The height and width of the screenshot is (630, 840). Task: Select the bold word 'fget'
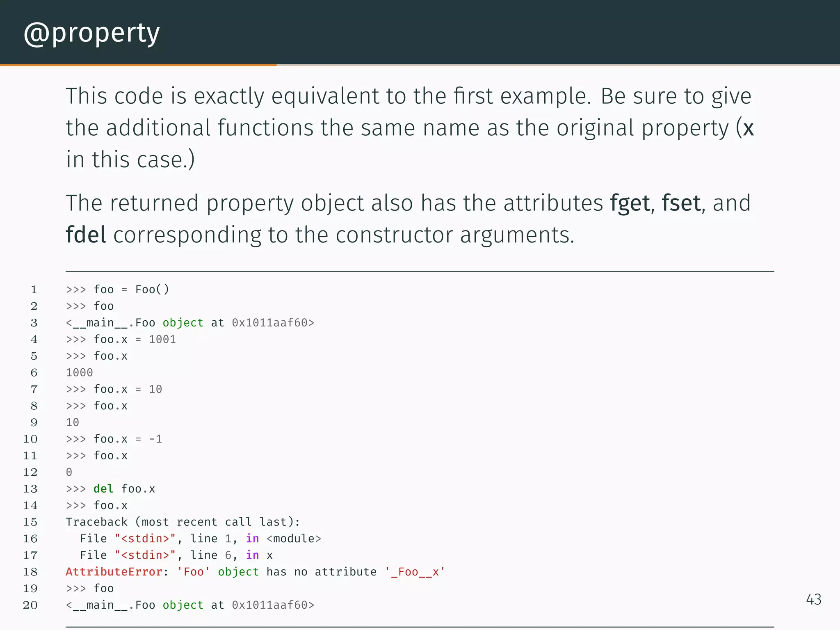(x=630, y=203)
